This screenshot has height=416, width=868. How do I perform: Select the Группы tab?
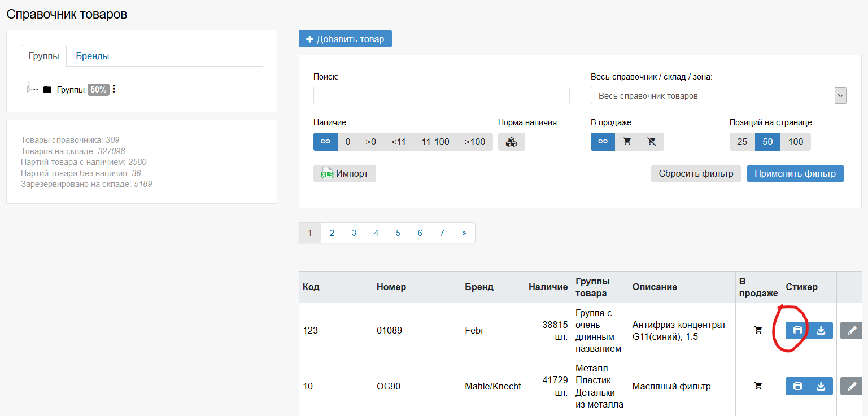43,56
